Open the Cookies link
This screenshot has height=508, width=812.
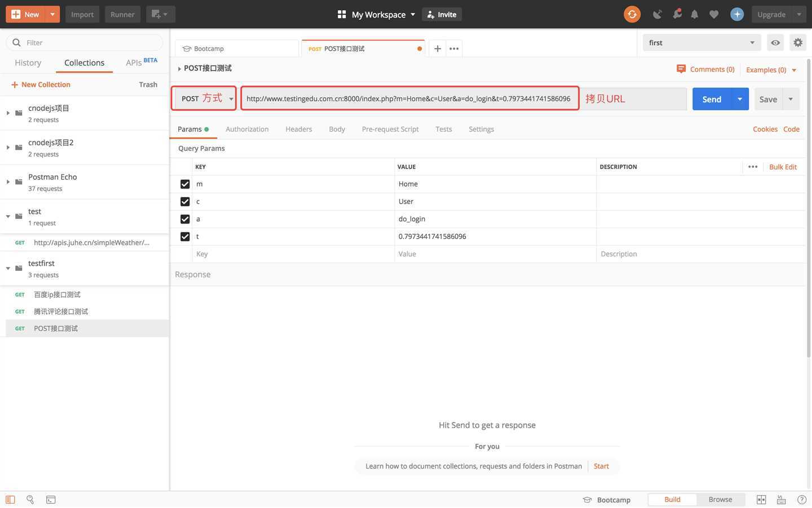click(x=765, y=129)
